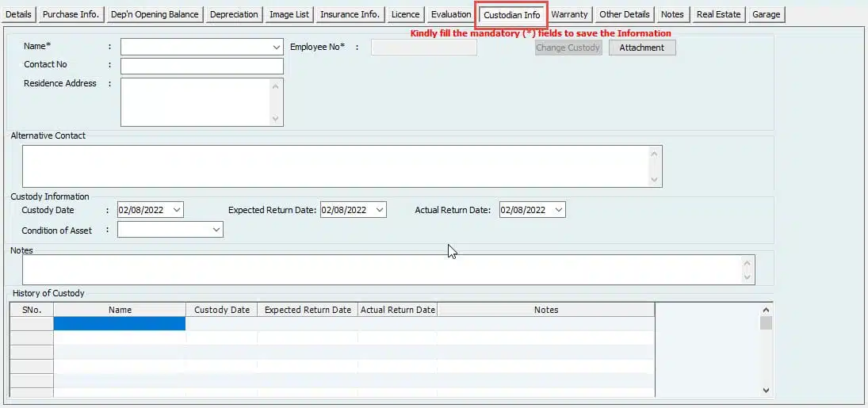Image resolution: width=868 pixels, height=408 pixels.
Task: Expand the Actual Return Date picker
Action: [x=558, y=210]
